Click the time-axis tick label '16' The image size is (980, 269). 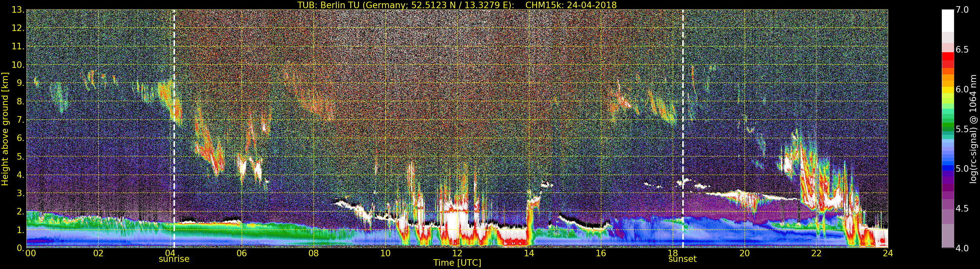[601, 253]
